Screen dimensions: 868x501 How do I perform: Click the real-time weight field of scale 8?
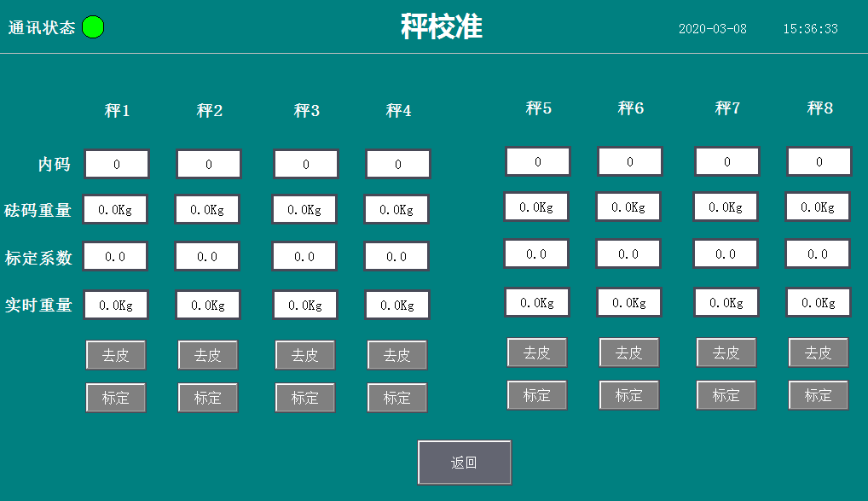point(819,302)
